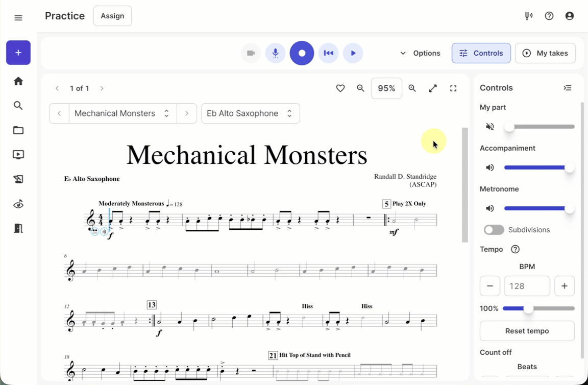Click rehearsal mark 13 in the score
The width and height of the screenshot is (588, 385).
pos(152,305)
